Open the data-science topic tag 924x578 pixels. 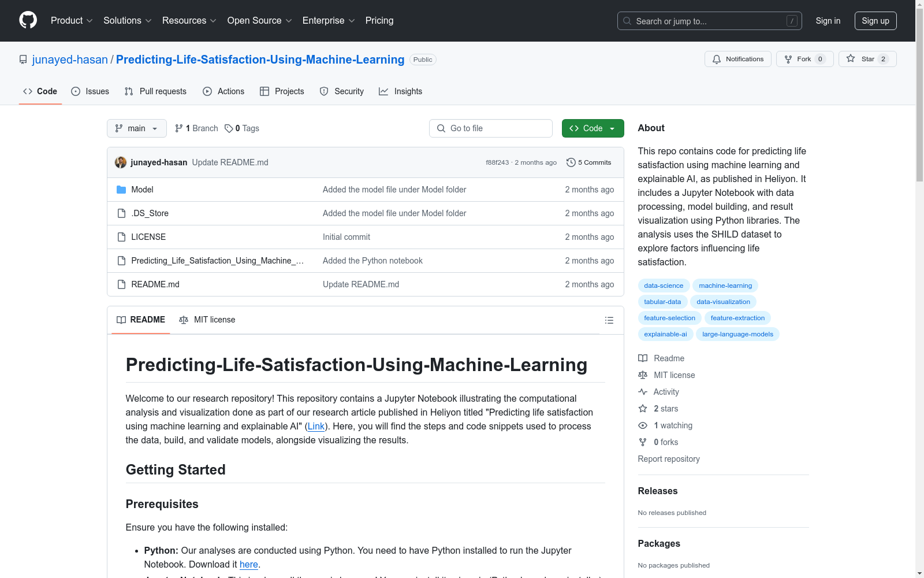664,286
